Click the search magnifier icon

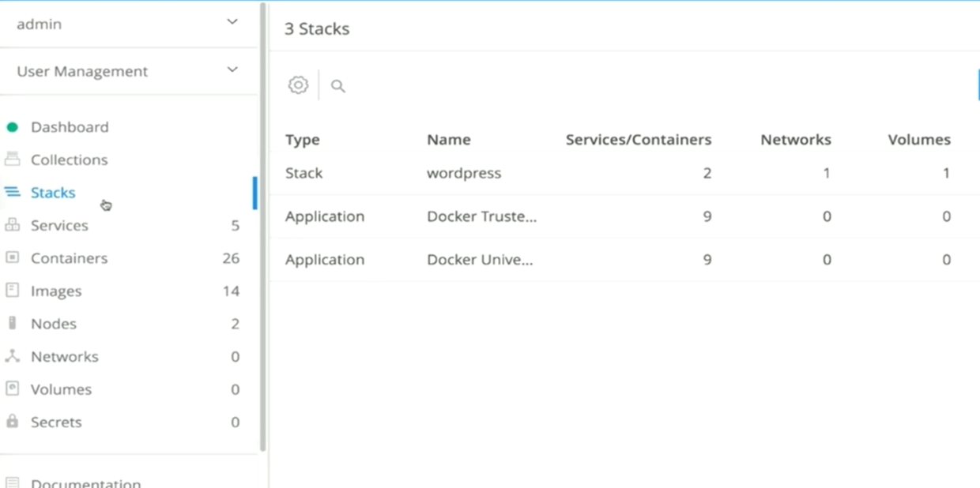click(338, 86)
